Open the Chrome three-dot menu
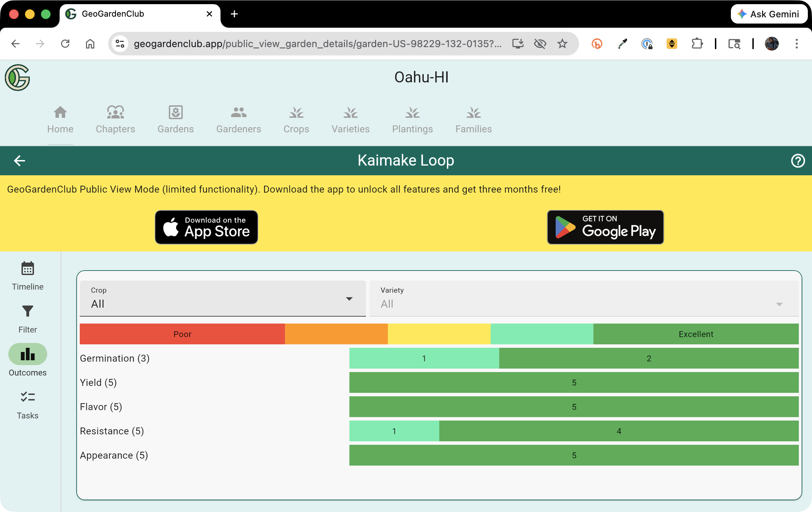This screenshot has width=812, height=512. (x=796, y=44)
